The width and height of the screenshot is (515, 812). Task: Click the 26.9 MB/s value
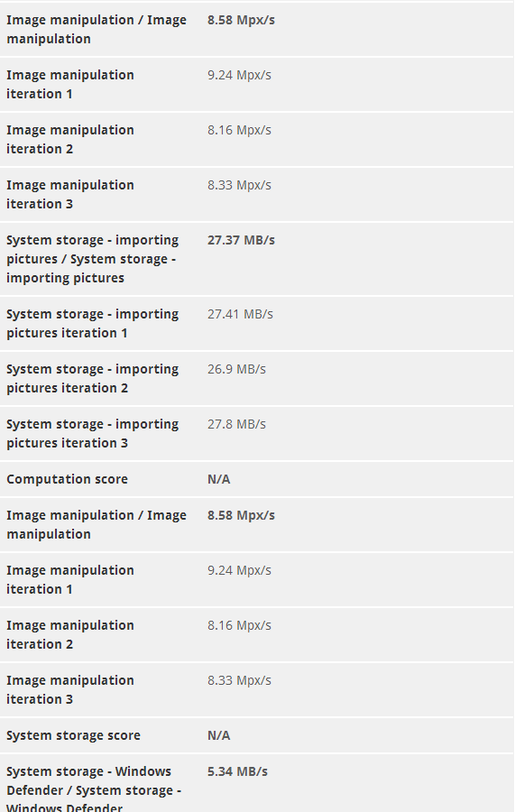(236, 369)
